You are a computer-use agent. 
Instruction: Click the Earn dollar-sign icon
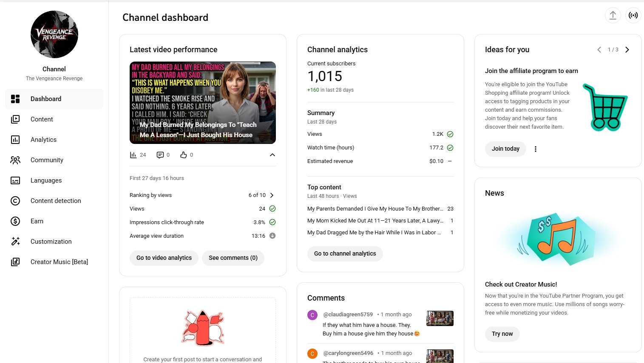15,221
